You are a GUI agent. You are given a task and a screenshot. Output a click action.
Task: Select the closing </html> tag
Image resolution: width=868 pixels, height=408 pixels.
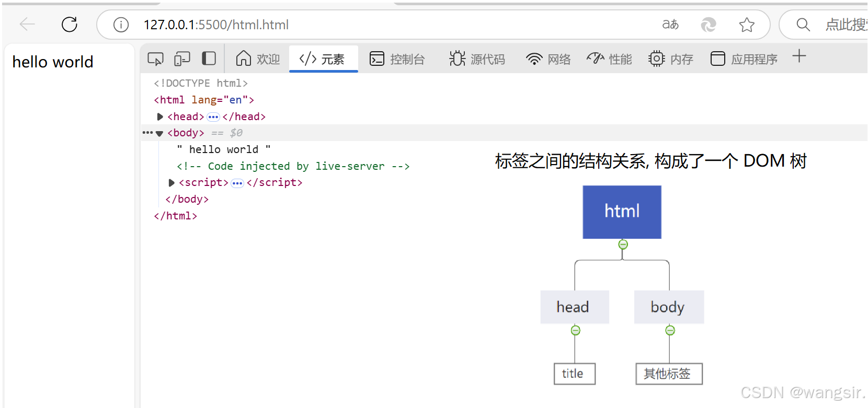click(x=176, y=216)
